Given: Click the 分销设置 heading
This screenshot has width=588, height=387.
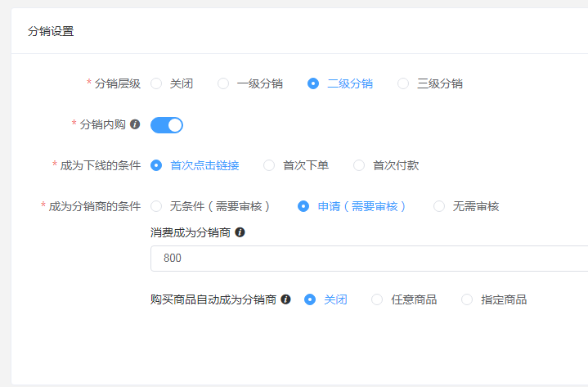Looking at the screenshot, I should pyautogui.click(x=51, y=31).
